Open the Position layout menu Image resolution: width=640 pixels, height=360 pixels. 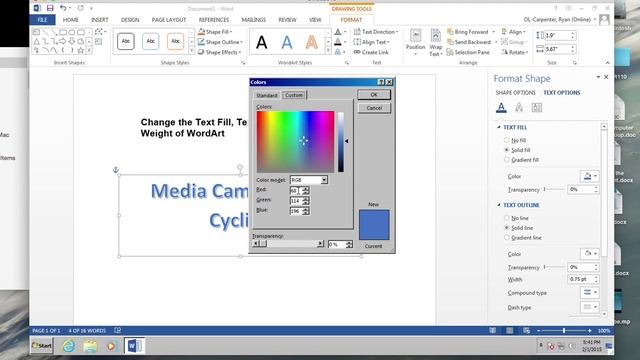click(x=416, y=42)
